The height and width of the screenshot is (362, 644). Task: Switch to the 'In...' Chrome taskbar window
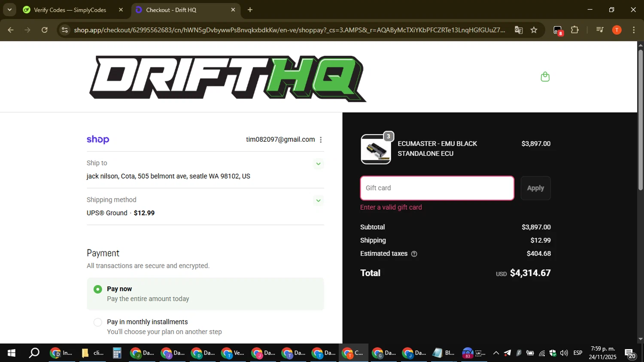point(61,353)
